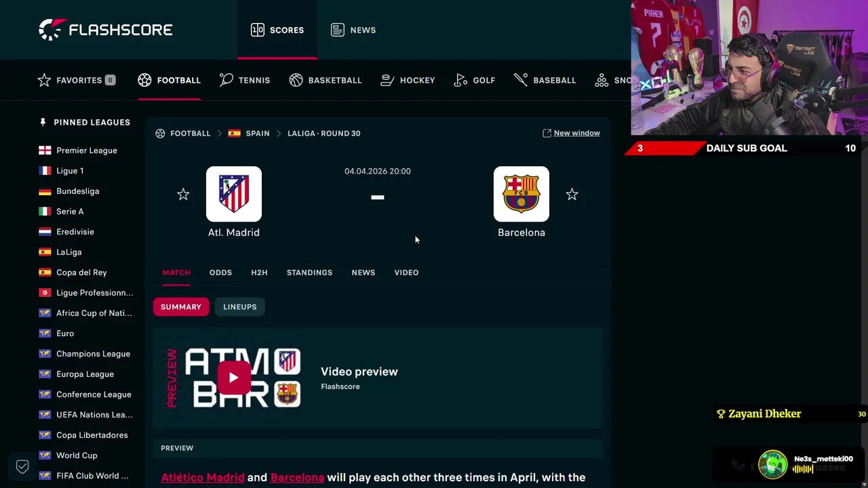Open pinned Ligue Professionnelle

(x=95, y=293)
